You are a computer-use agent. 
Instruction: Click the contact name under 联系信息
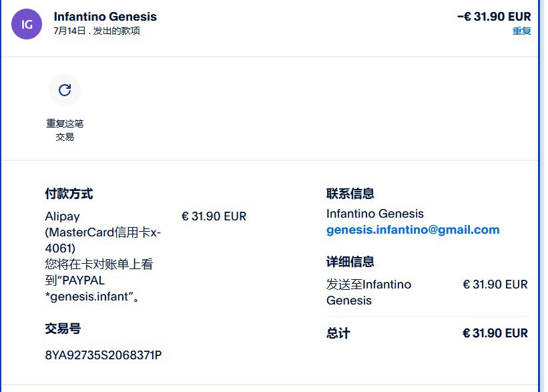(374, 214)
